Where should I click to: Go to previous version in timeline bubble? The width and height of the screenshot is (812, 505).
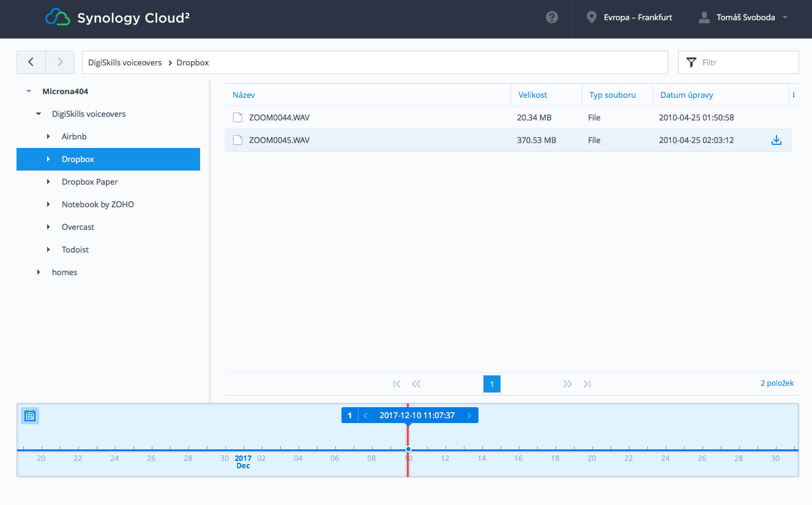pos(365,416)
